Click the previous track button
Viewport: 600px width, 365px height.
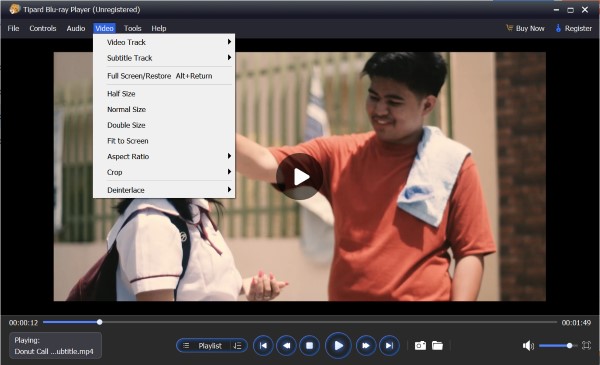(263, 346)
